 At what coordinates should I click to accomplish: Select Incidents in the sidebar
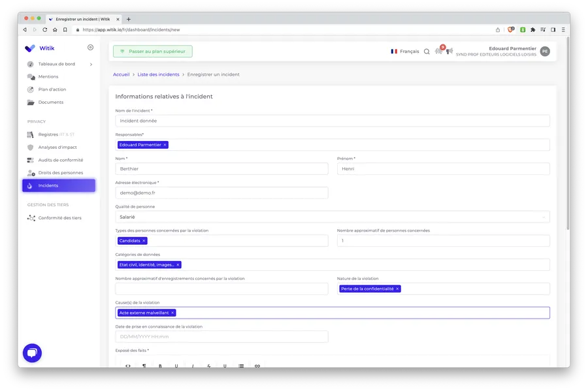(x=59, y=185)
